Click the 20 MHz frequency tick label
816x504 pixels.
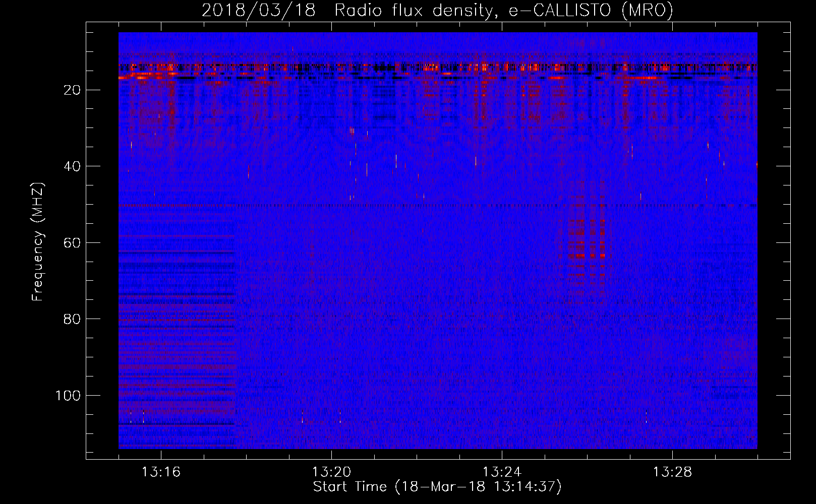[x=73, y=90]
